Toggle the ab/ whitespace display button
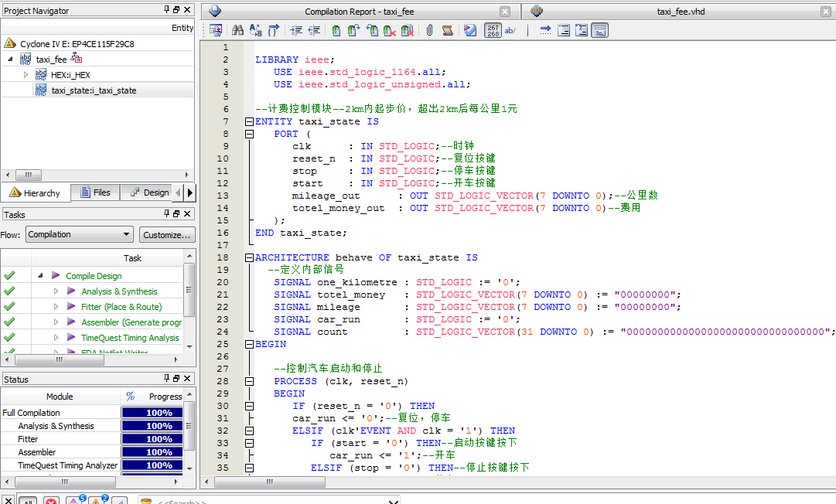The image size is (836, 504). click(510, 30)
